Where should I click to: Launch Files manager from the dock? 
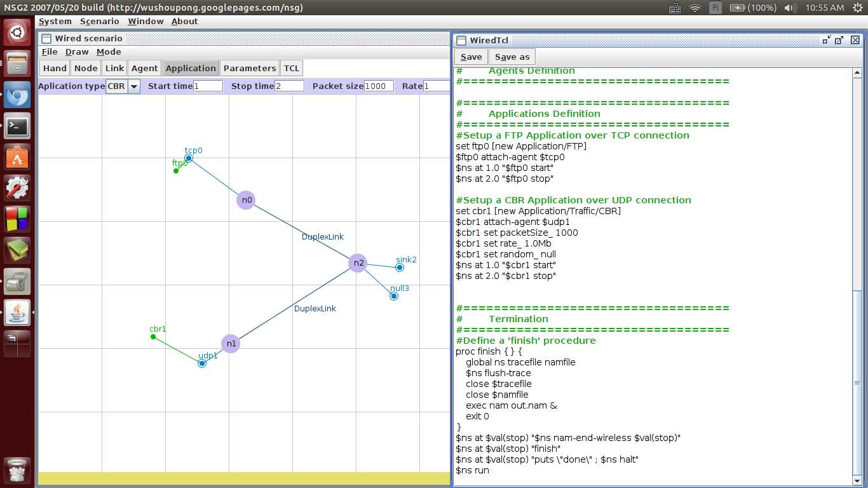coord(17,64)
